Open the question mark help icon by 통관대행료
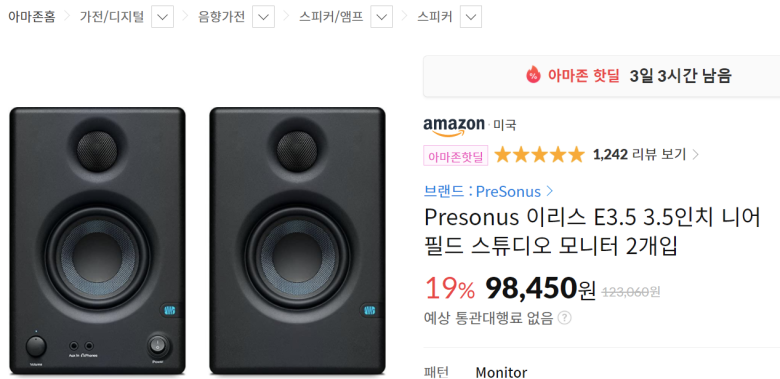Screen dimensions: 780x379 [x=565, y=317]
